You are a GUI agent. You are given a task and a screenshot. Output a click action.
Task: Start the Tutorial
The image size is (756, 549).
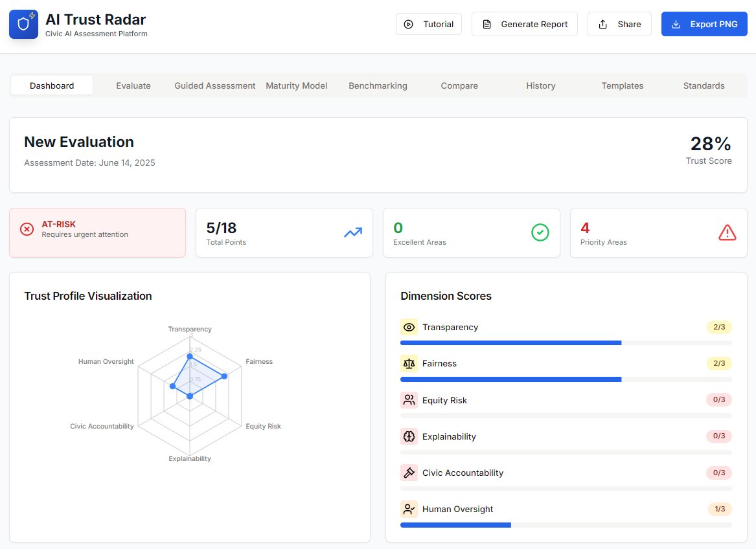pyautogui.click(x=429, y=24)
